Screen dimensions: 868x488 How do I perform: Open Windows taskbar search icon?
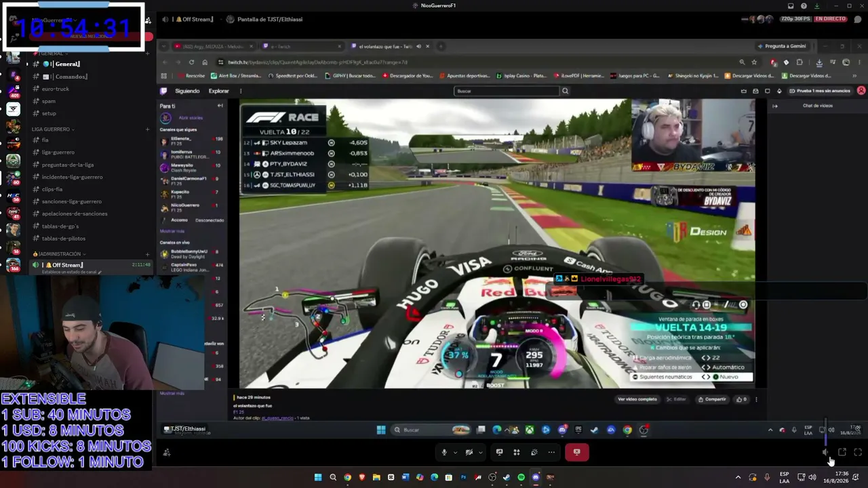point(332,477)
